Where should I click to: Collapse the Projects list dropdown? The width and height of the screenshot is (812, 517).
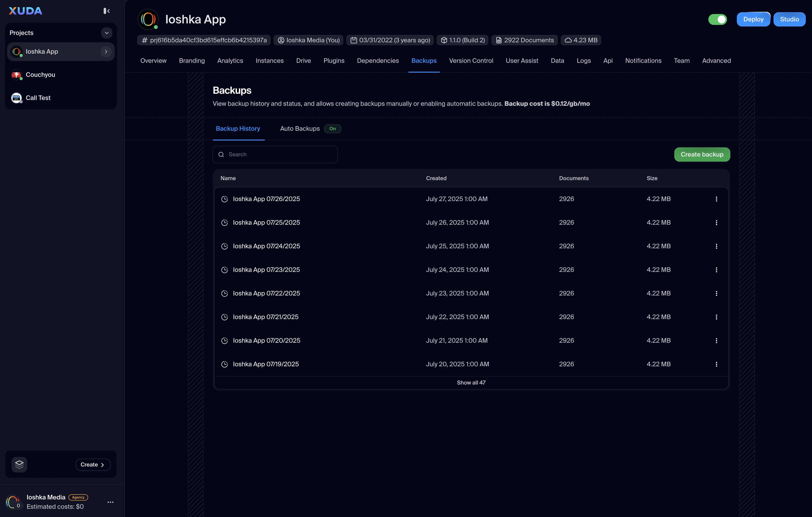[107, 33]
